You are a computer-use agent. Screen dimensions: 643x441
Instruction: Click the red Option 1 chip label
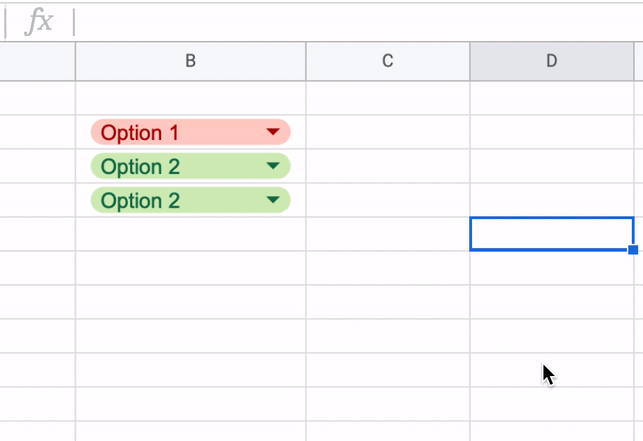point(140,132)
